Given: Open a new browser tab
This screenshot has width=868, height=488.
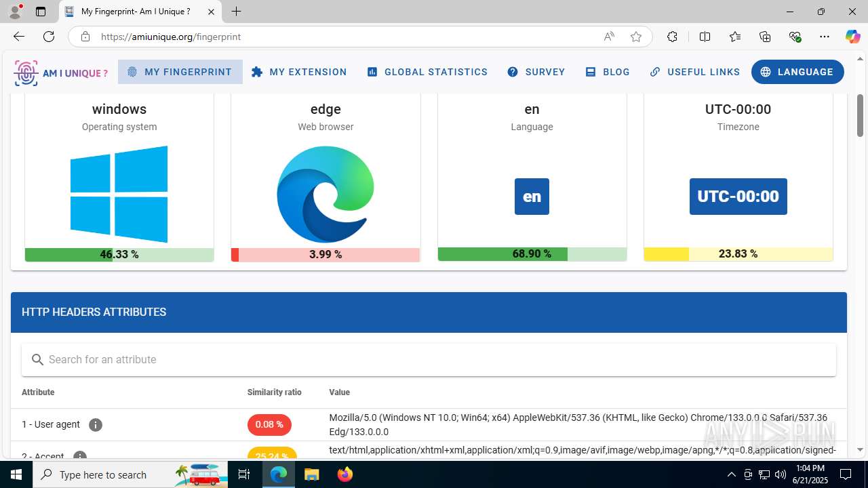Looking at the screenshot, I should pos(236,12).
